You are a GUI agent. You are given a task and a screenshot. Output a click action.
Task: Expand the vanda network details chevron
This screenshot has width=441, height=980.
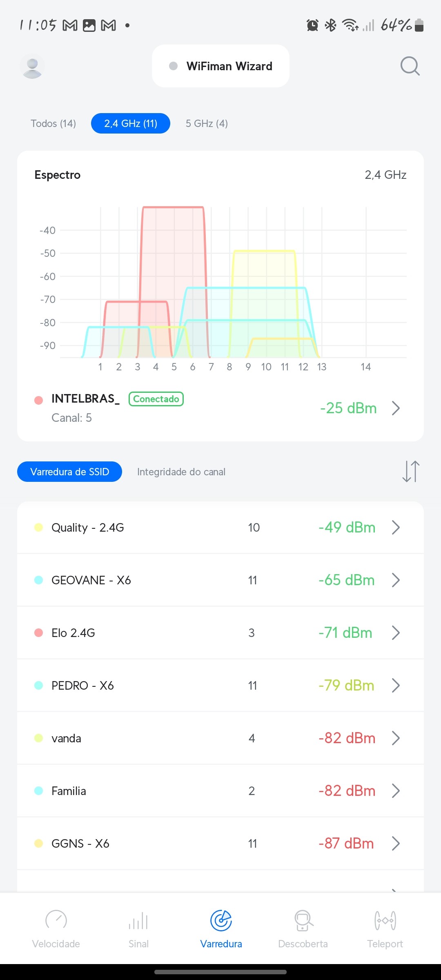[x=395, y=738]
